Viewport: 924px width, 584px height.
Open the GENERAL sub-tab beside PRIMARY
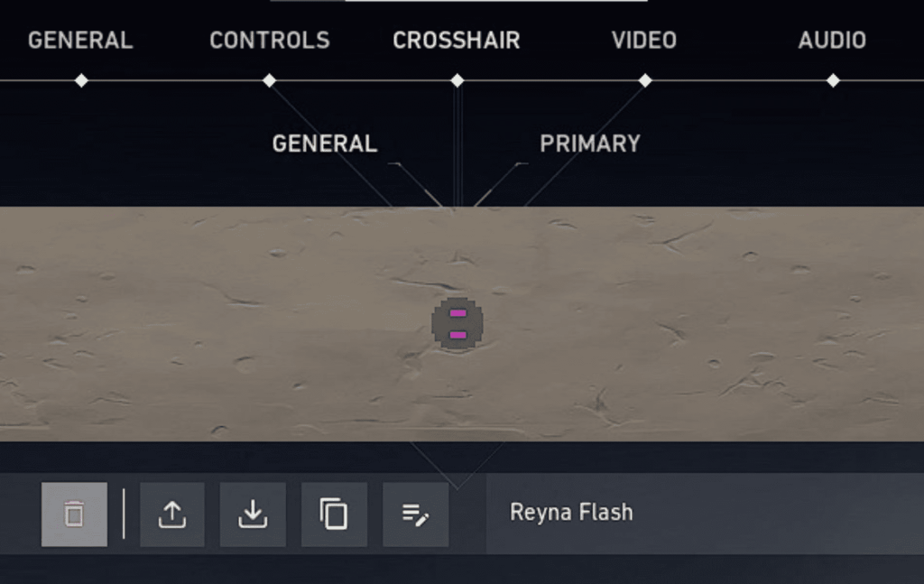pos(325,144)
